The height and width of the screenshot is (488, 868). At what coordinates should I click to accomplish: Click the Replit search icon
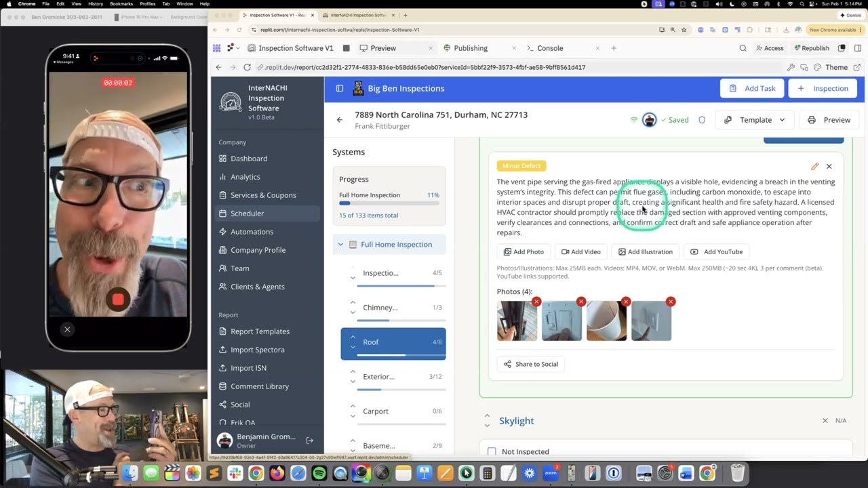click(743, 48)
